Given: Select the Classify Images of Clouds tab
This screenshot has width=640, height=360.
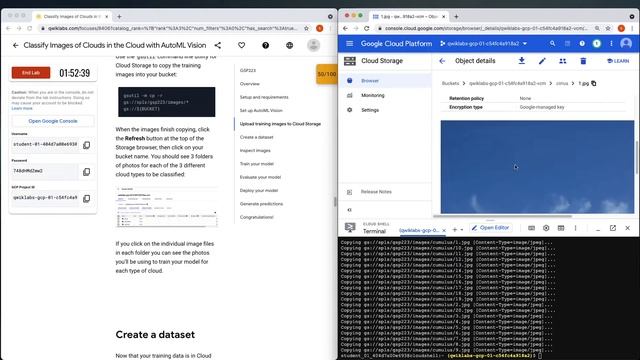Looking at the screenshot, I should point(71,16).
